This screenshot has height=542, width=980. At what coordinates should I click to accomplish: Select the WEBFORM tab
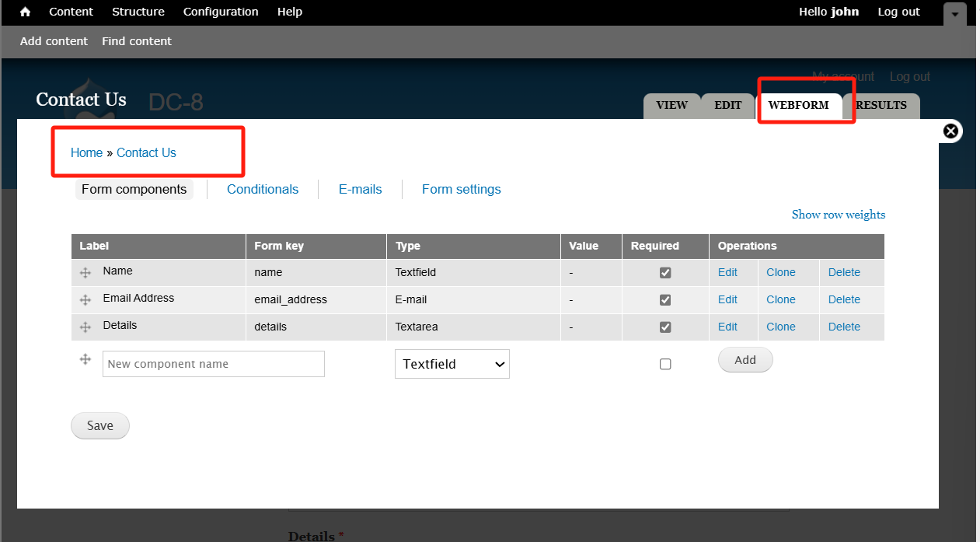799,106
